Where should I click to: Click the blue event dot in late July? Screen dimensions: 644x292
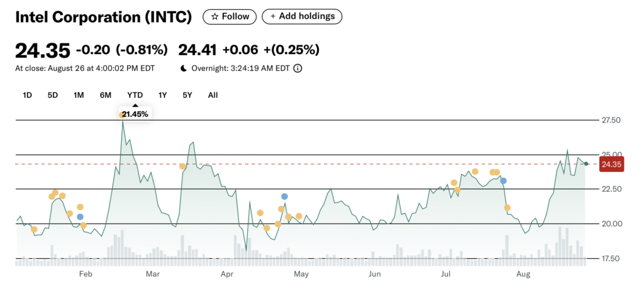pyautogui.click(x=503, y=181)
